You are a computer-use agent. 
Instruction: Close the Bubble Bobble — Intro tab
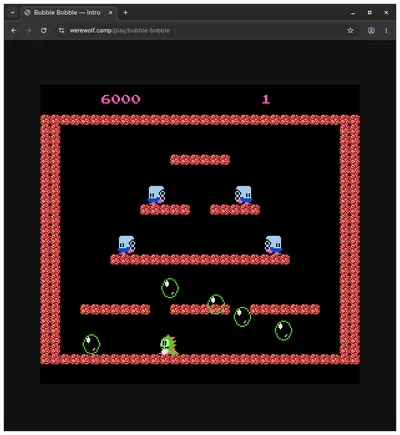pyautogui.click(x=110, y=13)
